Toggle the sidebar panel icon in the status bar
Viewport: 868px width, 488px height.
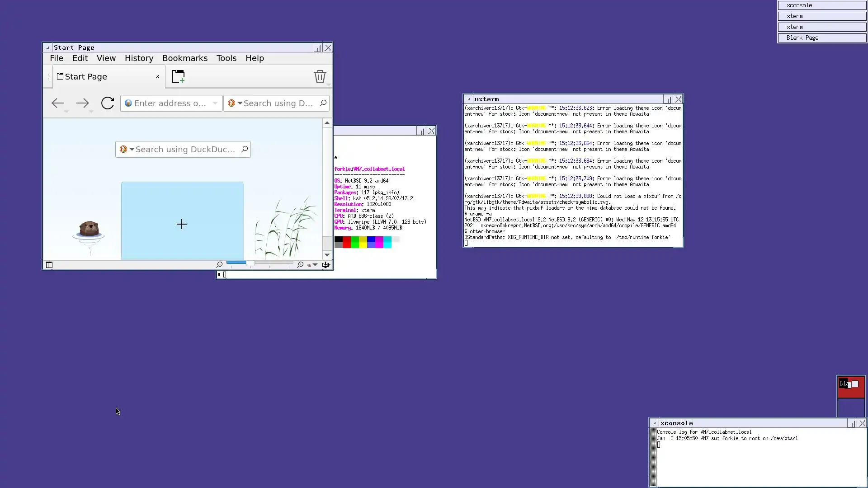[x=49, y=265]
